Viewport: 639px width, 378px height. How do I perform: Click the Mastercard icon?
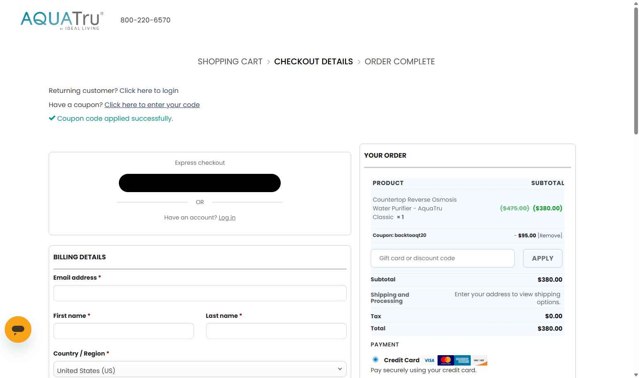point(445,360)
